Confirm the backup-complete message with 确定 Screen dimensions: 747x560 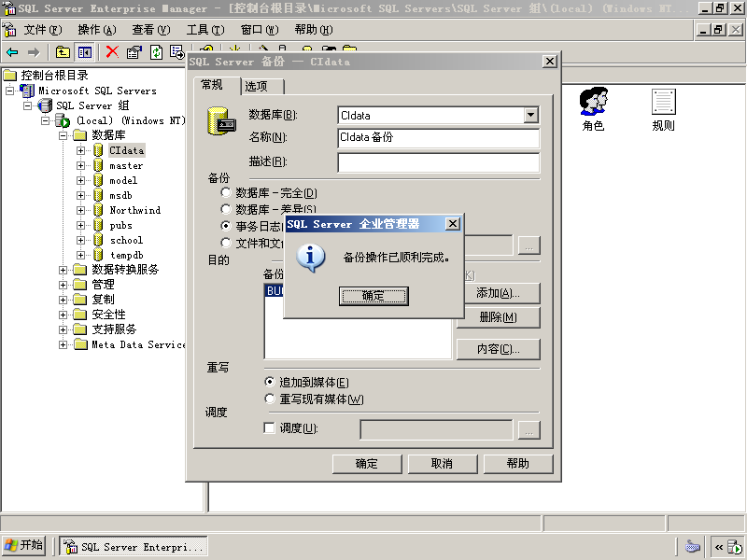(373, 296)
